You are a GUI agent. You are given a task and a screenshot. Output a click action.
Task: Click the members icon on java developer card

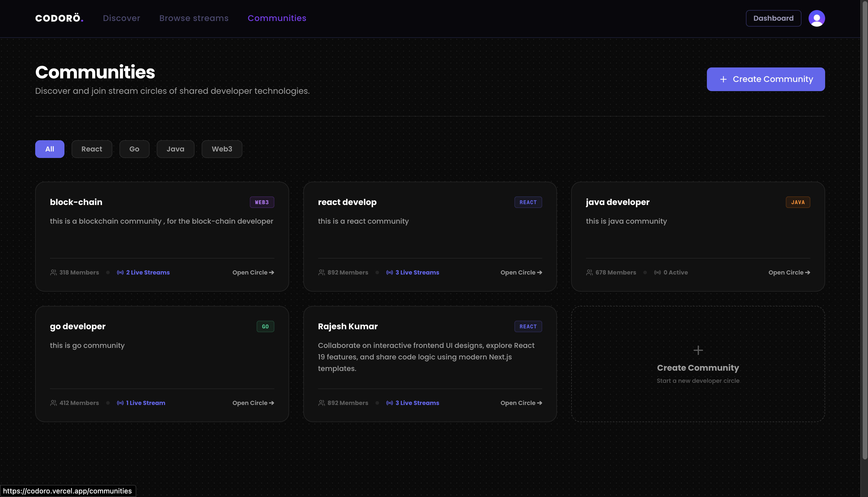point(589,272)
